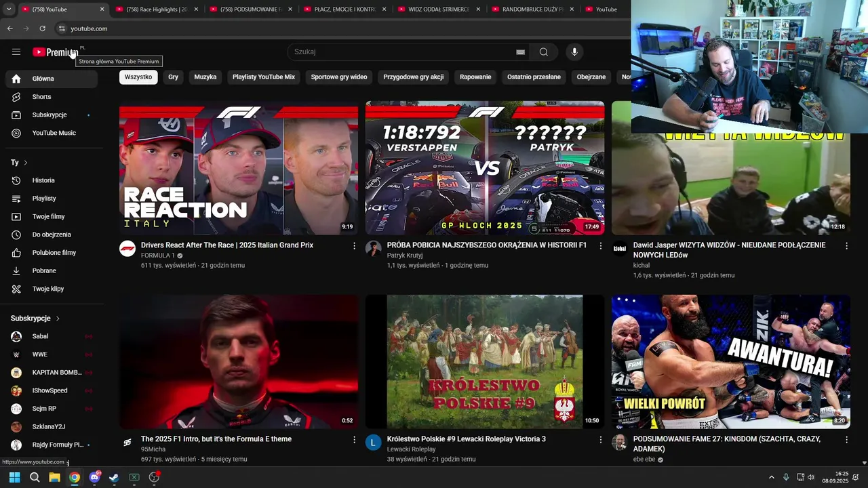Open options menu for Drivers React video
The width and height of the screenshot is (868, 488).
[x=354, y=246]
